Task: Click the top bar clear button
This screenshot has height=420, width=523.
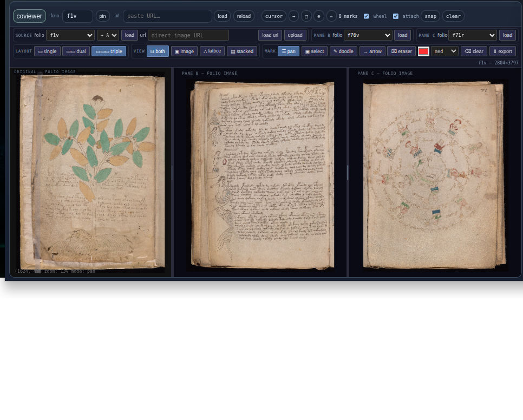Action: (453, 16)
